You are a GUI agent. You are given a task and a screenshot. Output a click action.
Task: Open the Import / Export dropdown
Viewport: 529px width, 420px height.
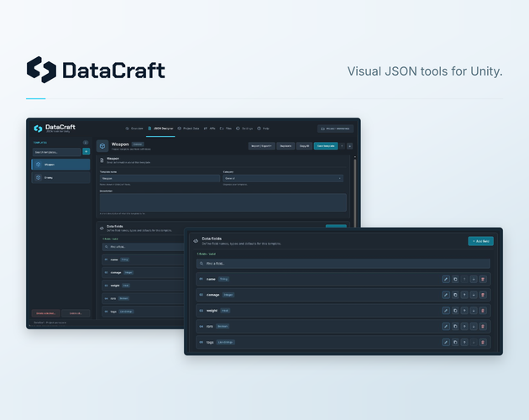pyautogui.click(x=261, y=146)
